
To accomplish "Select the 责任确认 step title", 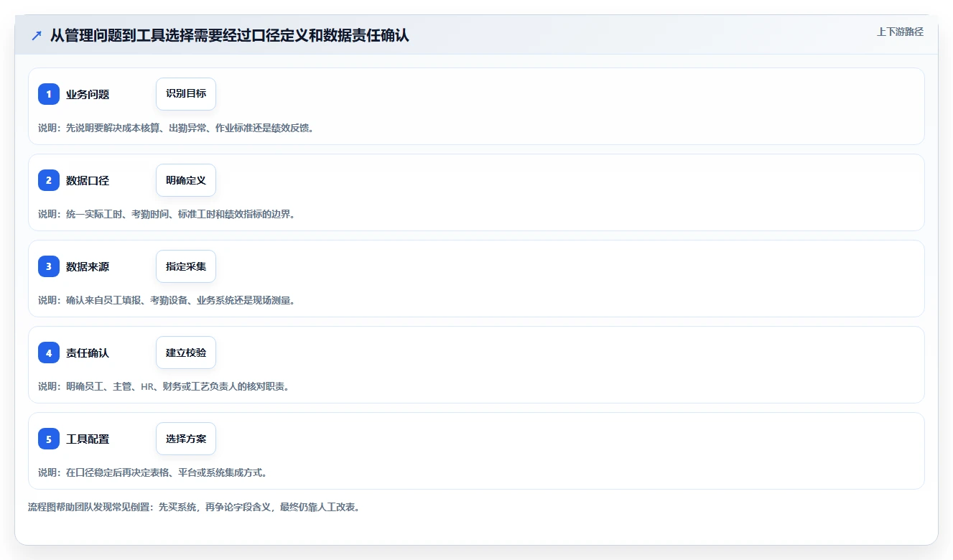I will (x=88, y=353).
